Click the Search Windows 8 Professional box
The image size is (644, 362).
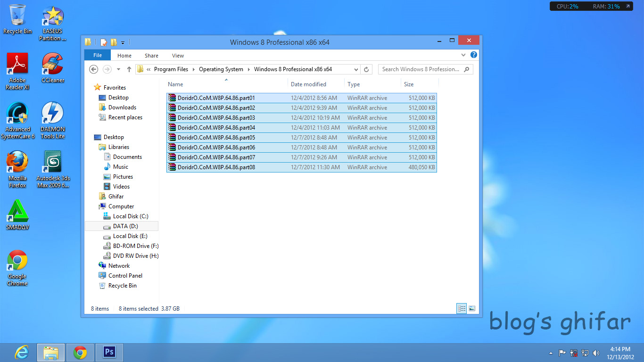[x=425, y=69]
